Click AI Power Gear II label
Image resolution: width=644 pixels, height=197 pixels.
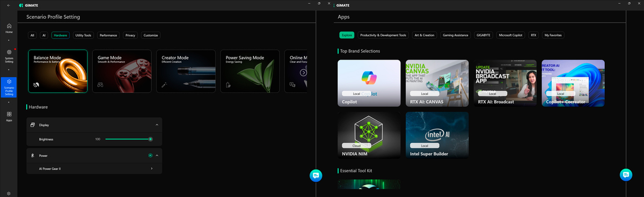[x=50, y=169]
